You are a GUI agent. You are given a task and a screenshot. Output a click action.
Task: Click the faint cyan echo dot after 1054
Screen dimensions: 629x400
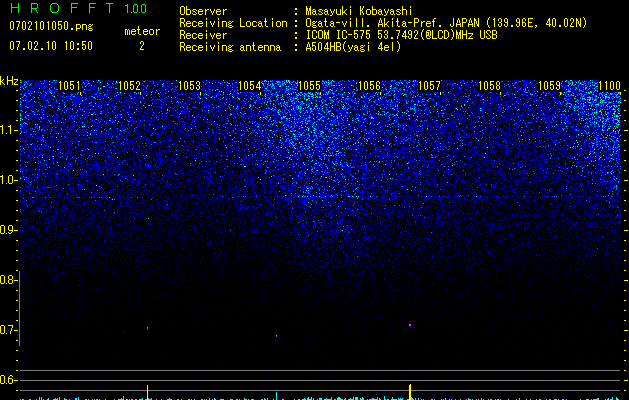pyautogui.click(x=276, y=335)
